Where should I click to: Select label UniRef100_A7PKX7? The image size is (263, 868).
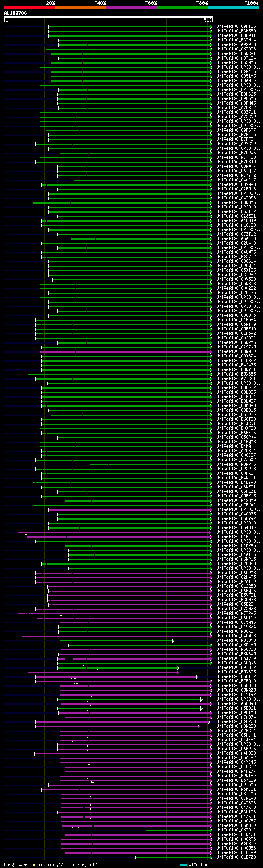236,108
